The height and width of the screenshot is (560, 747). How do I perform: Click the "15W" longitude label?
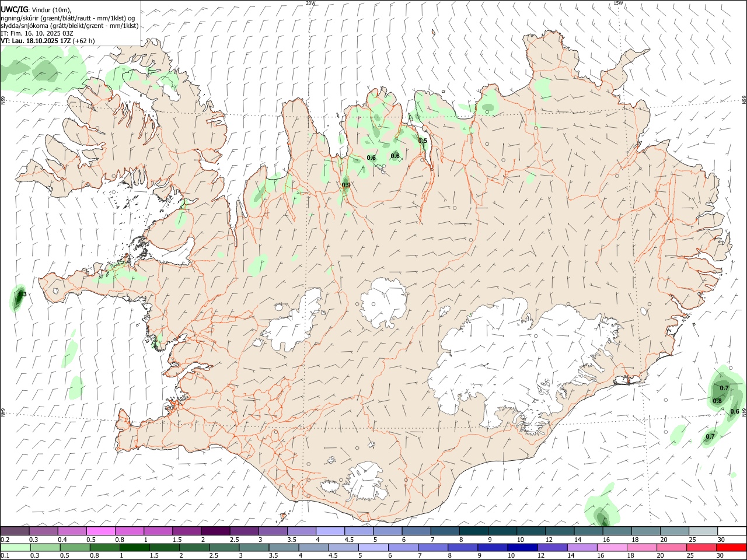(618, 3)
